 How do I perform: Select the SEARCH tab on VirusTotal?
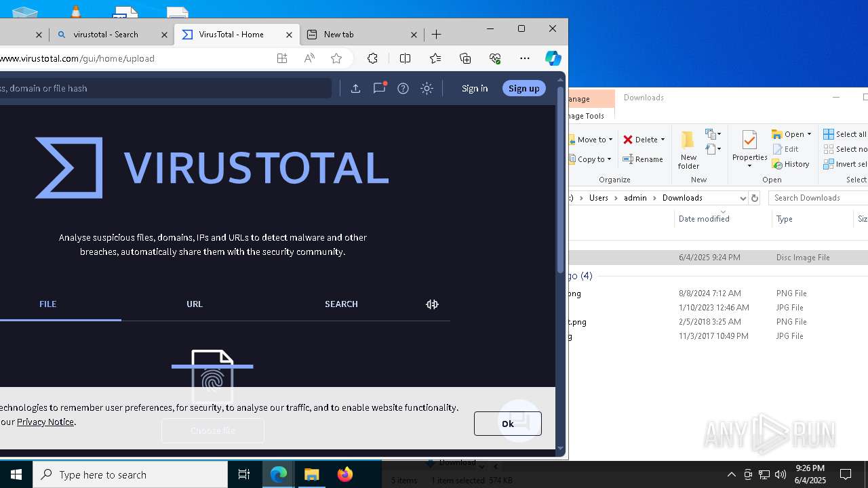pyautogui.click(x=341, y=304)
